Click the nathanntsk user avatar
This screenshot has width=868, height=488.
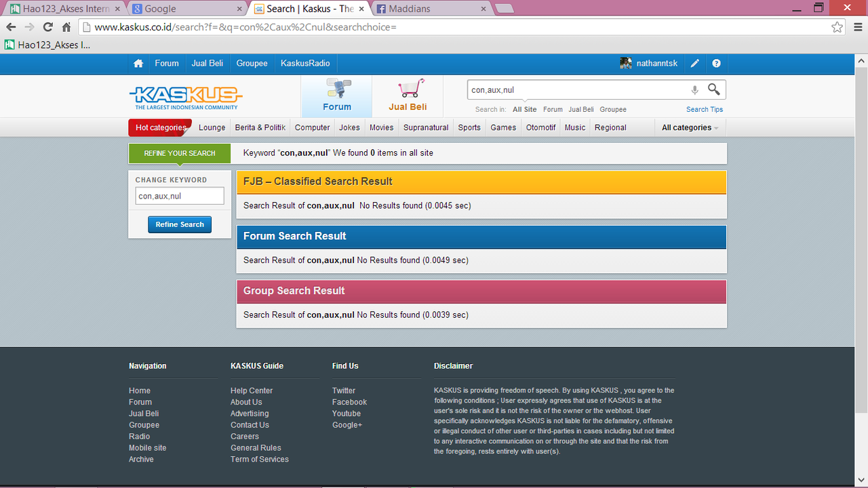pos(626,63)
